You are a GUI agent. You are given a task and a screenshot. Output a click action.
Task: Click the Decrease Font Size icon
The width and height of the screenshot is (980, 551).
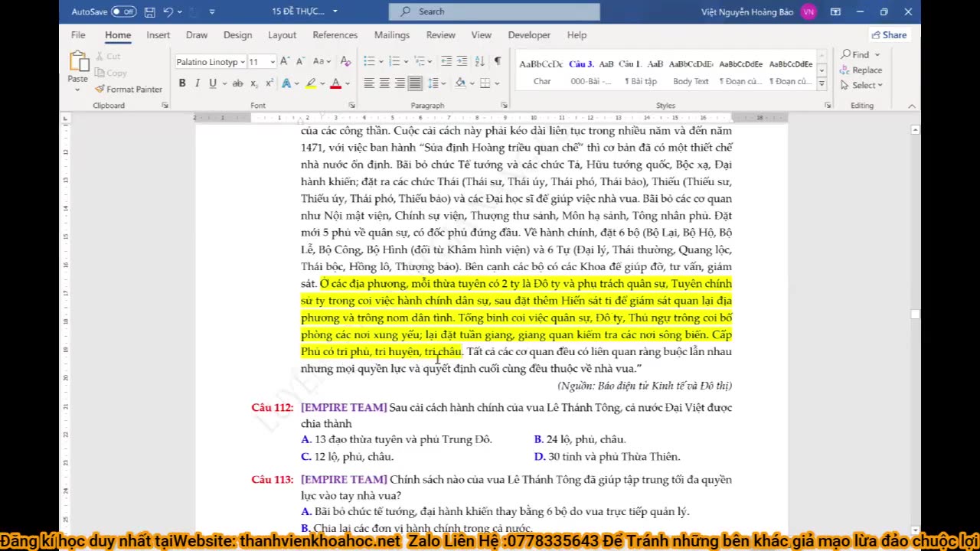300,61
